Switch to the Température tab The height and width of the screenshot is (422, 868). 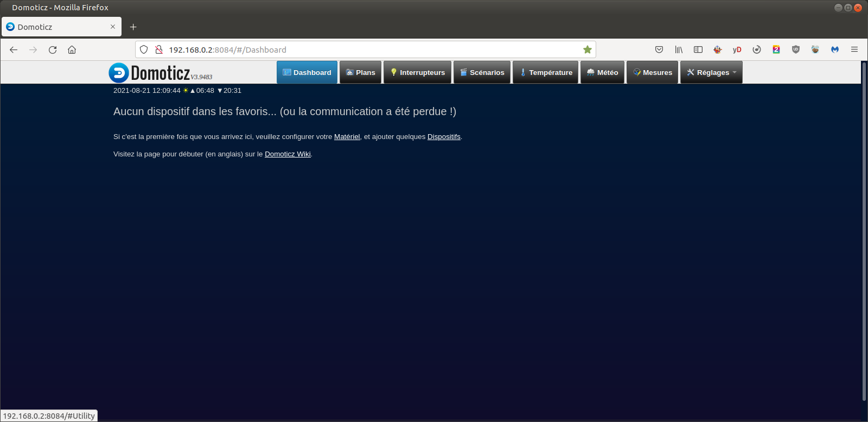coord(545,72)
